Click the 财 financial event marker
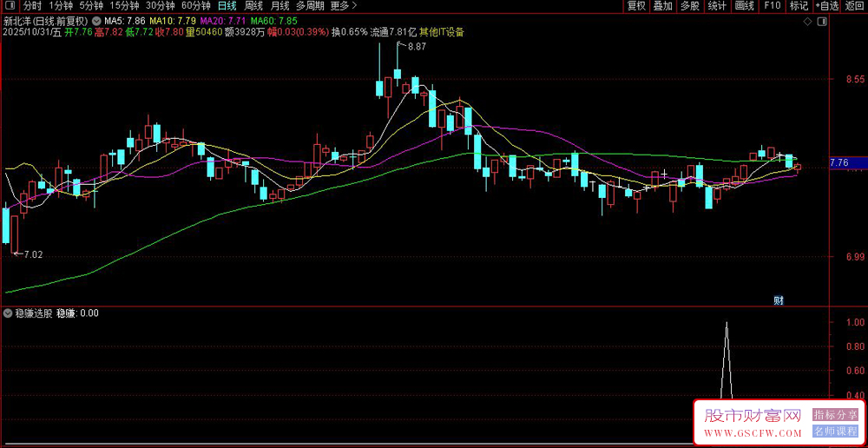The width and height of the screenshot is (868, 448). click(779, 300)
